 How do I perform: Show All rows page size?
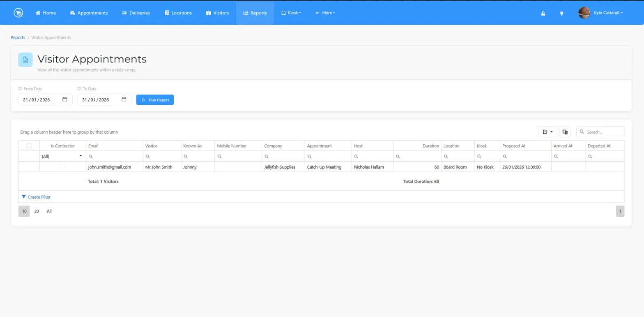coord(49,211)
